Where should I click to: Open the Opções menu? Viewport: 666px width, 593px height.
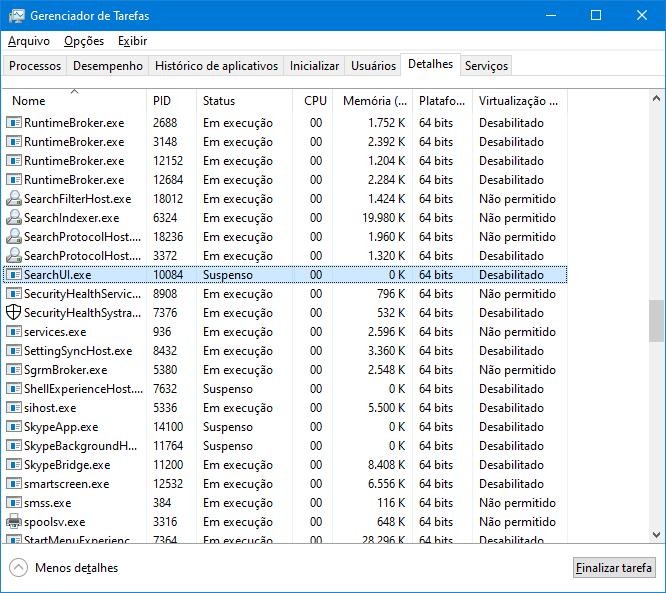pyautogui.click(x=84, y=41)
